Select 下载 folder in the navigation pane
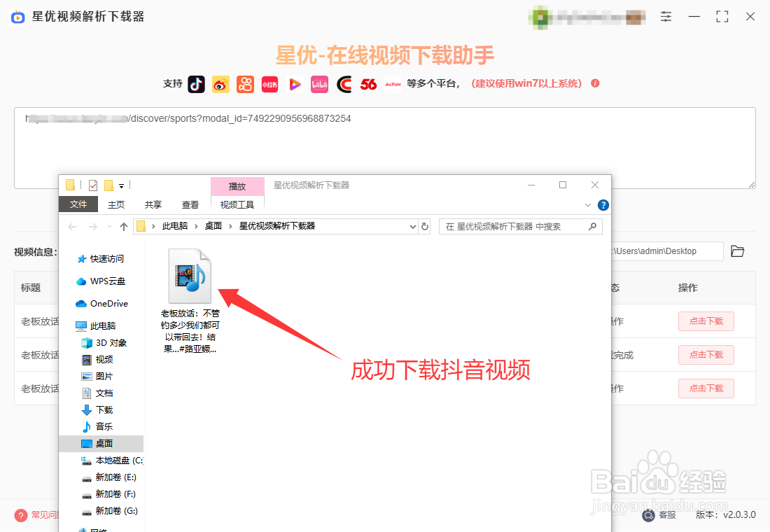Viewport: 770px width, 532px height. point(97,409)
